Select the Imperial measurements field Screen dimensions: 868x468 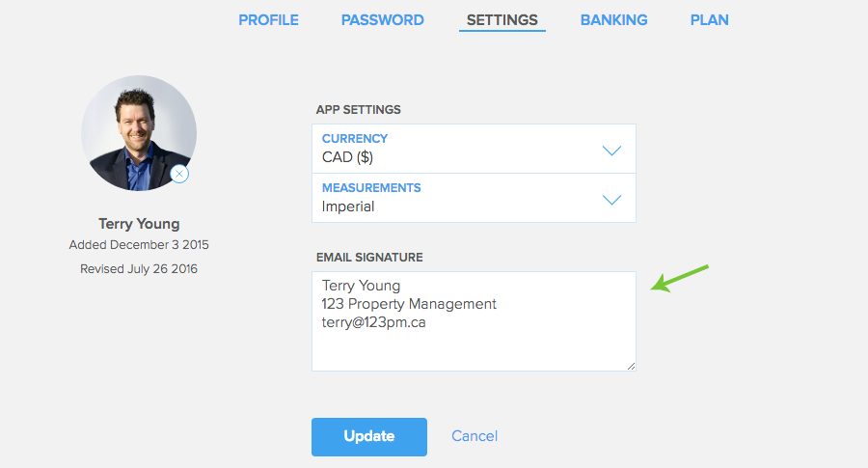[474, 198]
